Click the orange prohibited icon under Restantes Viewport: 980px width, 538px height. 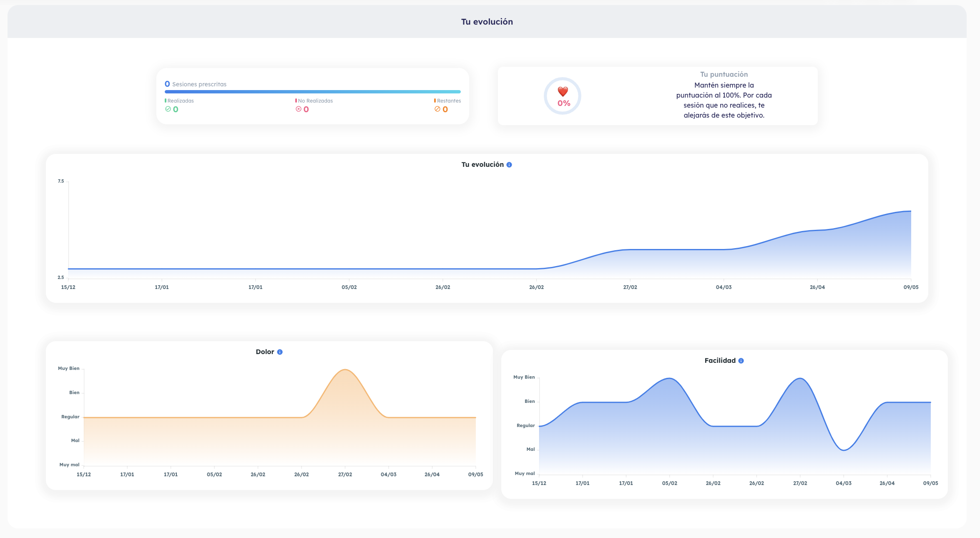437,109
